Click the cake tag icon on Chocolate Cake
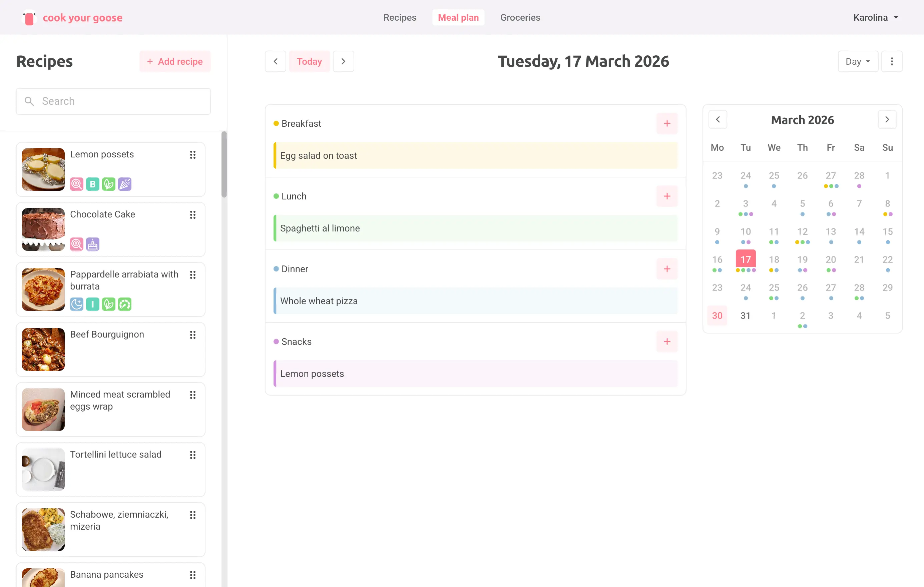Screen dimensions: 924x587 tap(92, 244)
